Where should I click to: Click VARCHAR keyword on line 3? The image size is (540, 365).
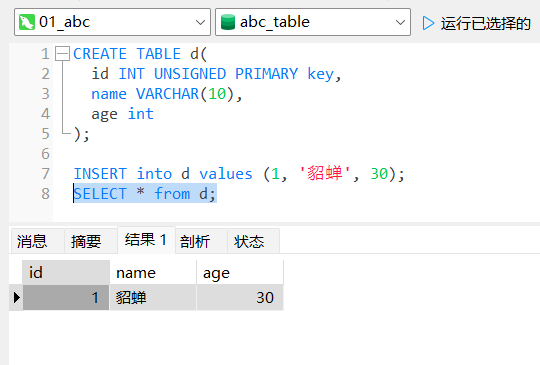coord(167,94)
